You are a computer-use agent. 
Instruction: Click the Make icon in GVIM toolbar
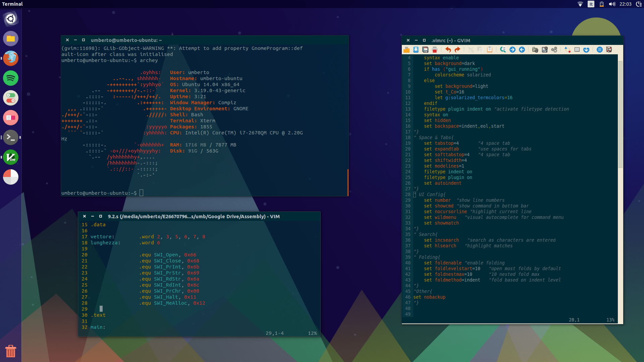click(x=567, y=50)
